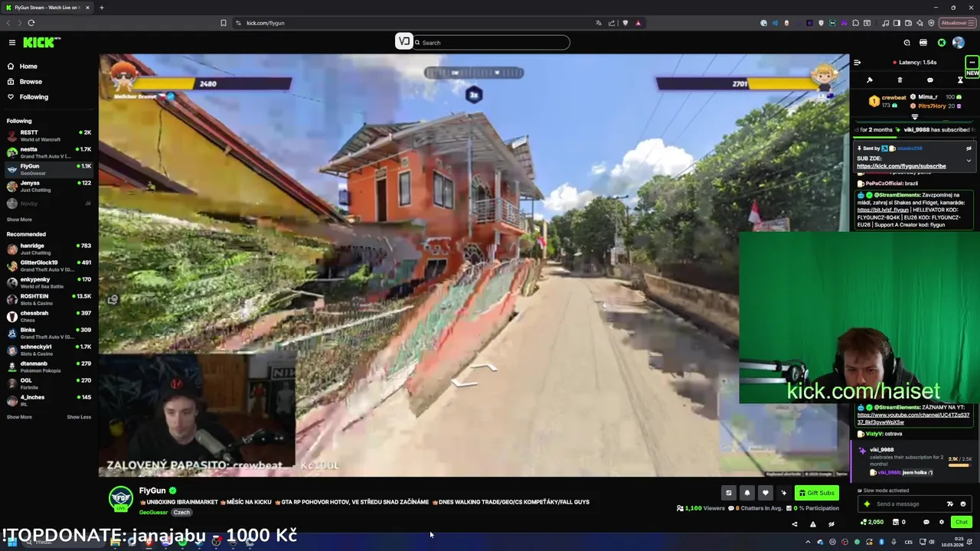Open Kick search magnifier icon in header
980x551 pixels.
tap(906, 43)
